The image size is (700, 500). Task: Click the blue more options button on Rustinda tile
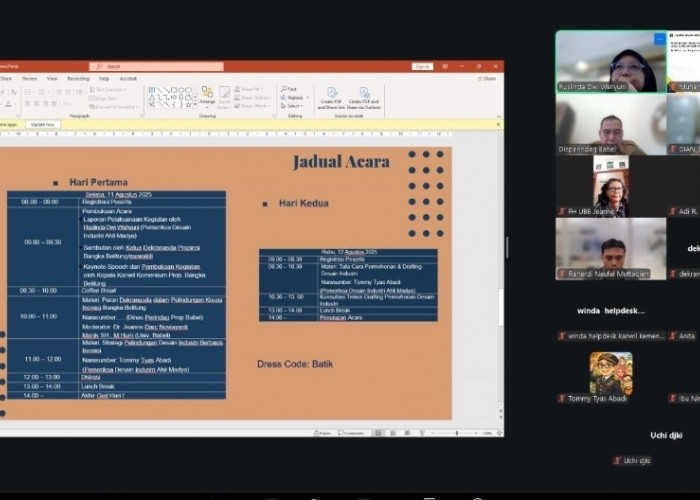[660, 39]
